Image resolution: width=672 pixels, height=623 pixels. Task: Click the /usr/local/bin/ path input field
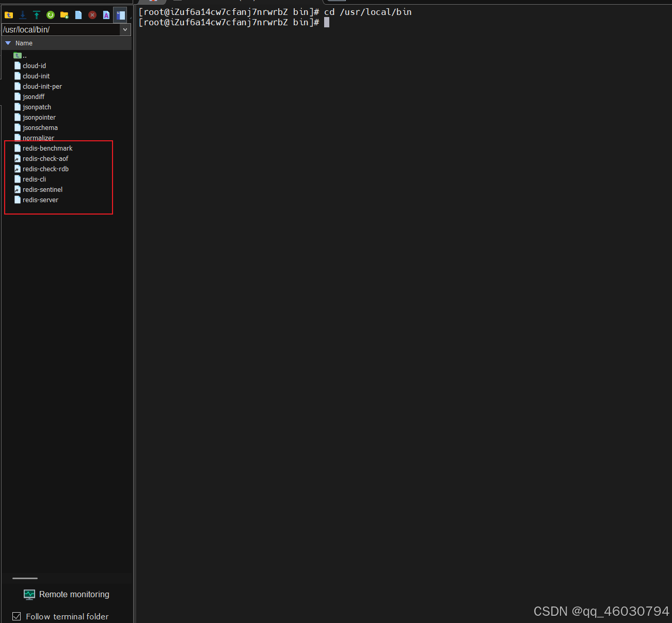pos(61,30)
